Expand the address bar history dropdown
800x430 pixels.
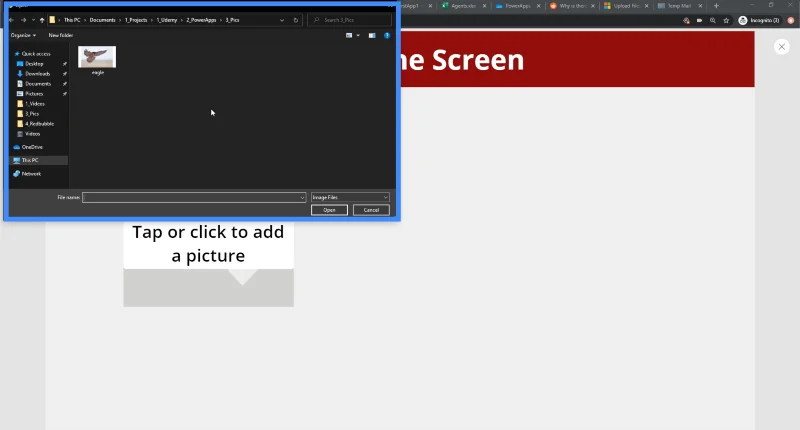(282, 20)
